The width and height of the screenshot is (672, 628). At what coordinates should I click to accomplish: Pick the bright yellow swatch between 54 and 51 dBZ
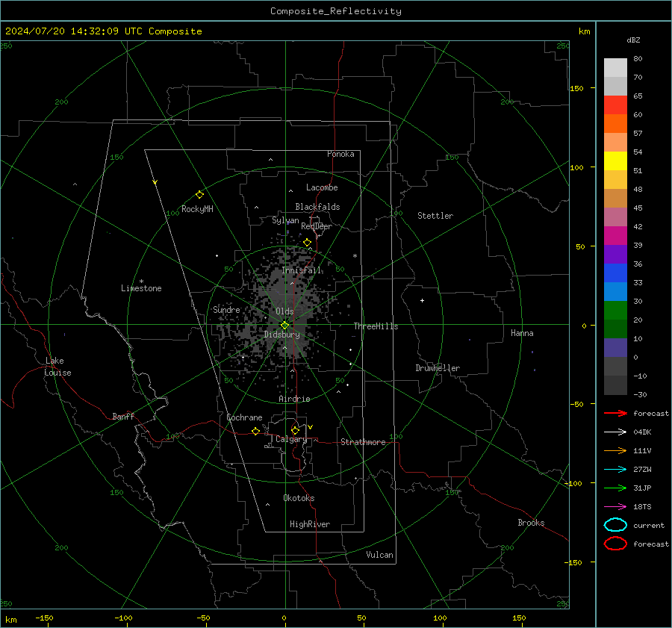[615, 161]
